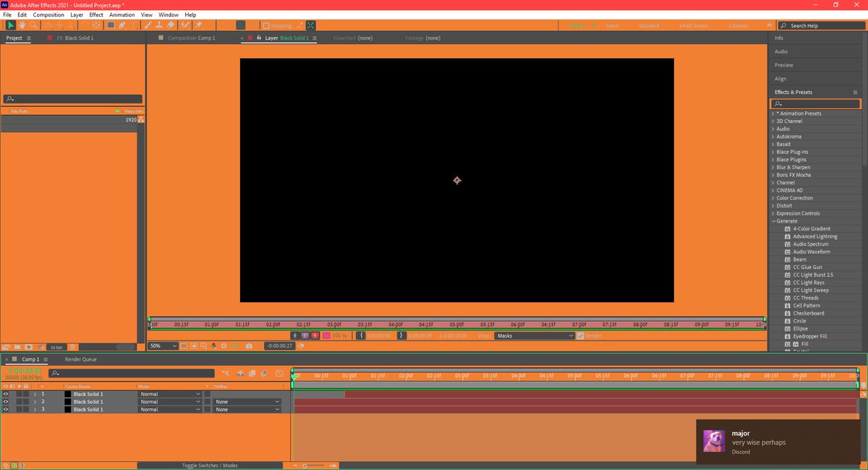This screenshot has width=868, height=470.
Task: Click the pink alpha overlay color swatch
Action: point(326,336)
